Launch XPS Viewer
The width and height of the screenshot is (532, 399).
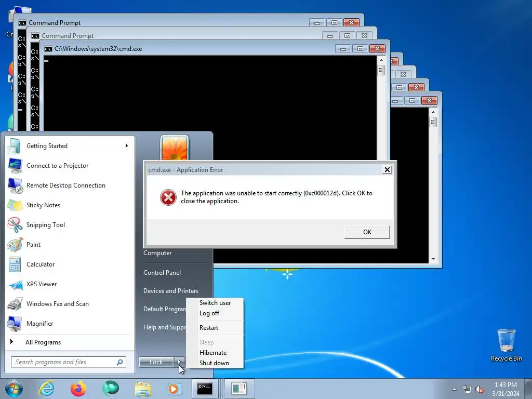click(70, 284)
